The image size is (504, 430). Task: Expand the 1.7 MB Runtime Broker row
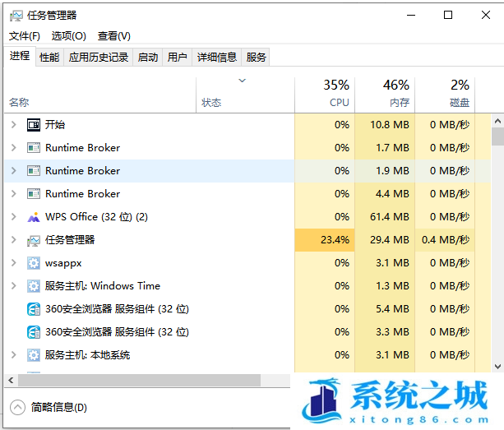pos(13,148)
